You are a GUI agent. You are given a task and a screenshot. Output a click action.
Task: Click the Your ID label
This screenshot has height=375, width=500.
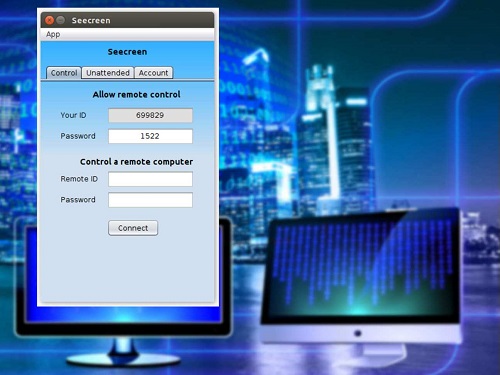[73, 115]
